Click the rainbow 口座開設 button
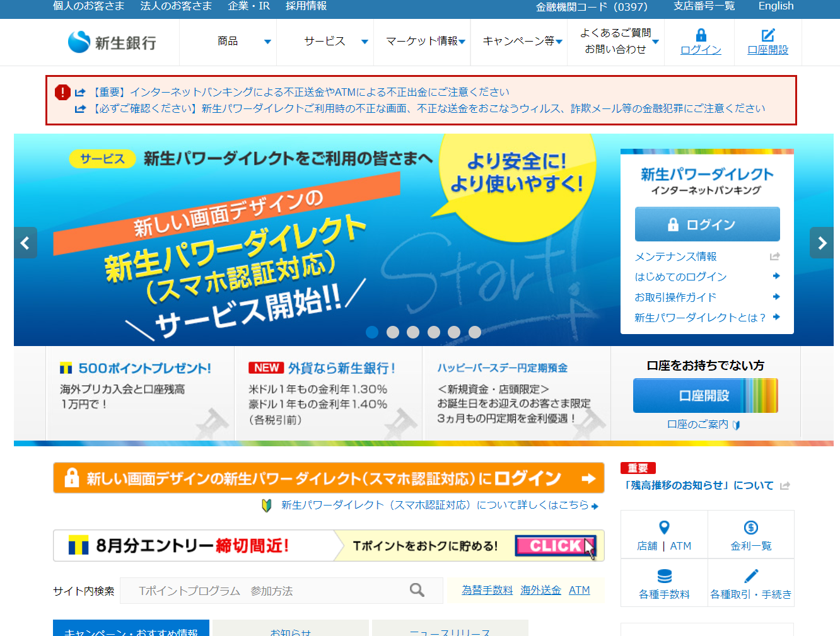The height and width of the screenshot is (636, 840). 705,396
